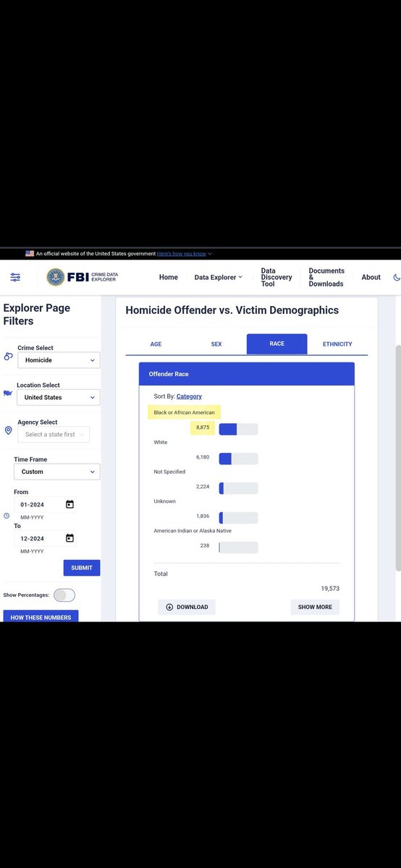
Task: Select the RACE tab
Action: coord(277,344)
